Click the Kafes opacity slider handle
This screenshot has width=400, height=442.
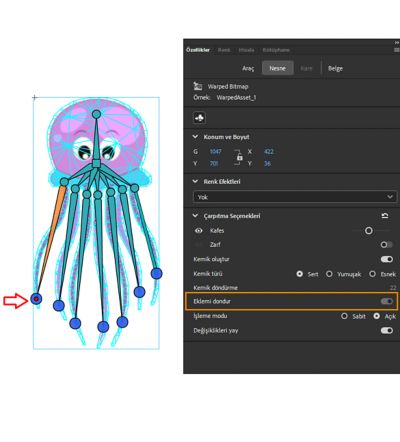369,231
